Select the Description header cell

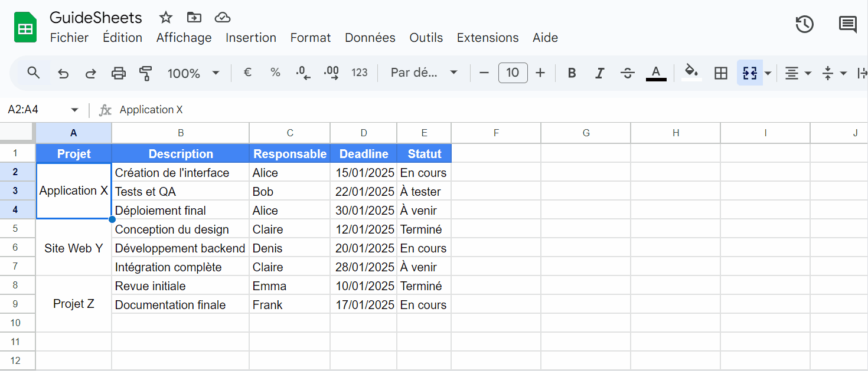tap(181, 154)
